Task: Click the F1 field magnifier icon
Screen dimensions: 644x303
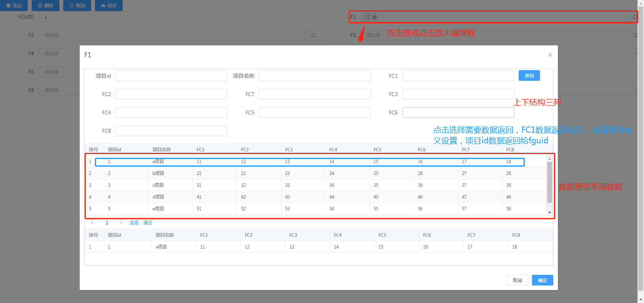Action: (x=634, y=17)
